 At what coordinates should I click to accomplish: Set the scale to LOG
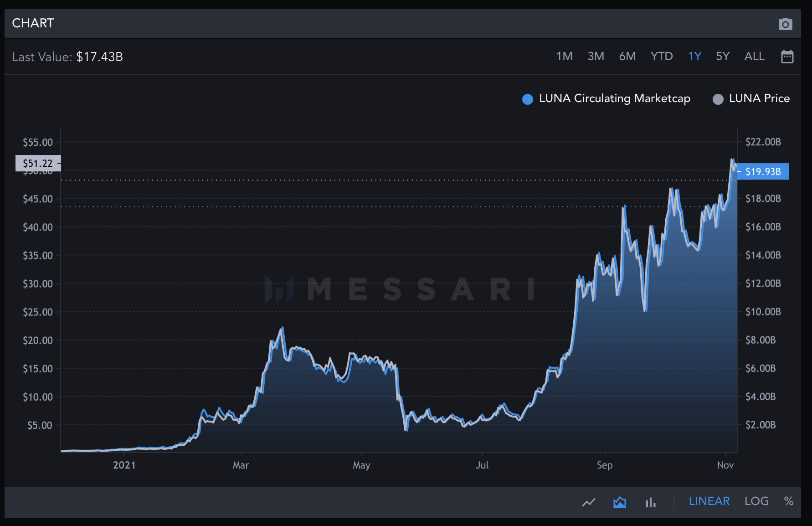[756, 501]
